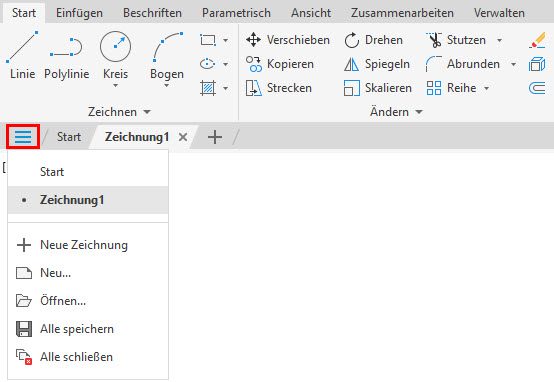Click the Drehen rotate tool
Screen dimensions: 554x382
tap(373, 40)
